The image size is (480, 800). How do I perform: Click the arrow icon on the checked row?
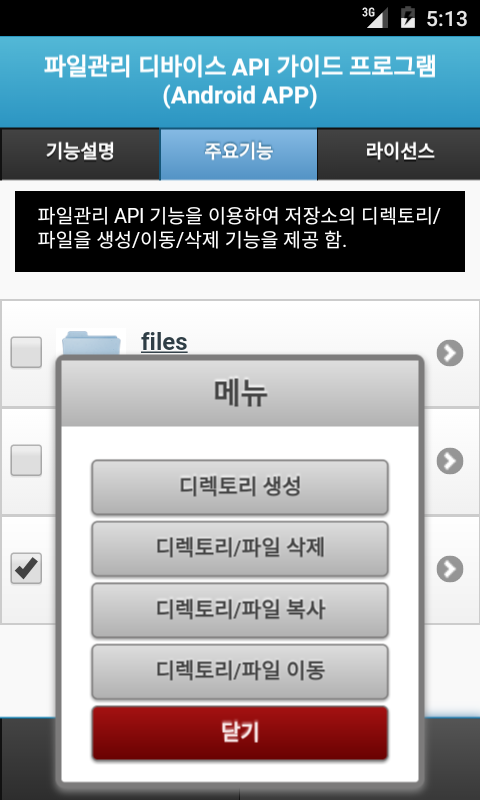(450, 569)
